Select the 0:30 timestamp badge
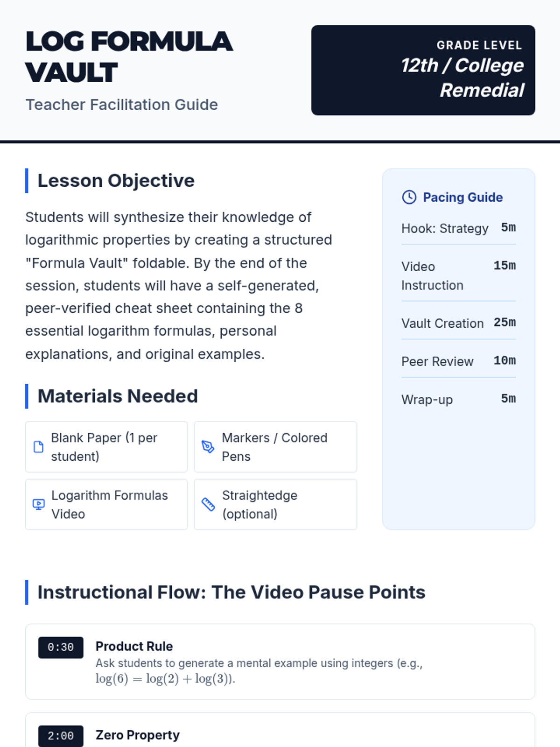560x747 pixels. click(x=61, y=647)
